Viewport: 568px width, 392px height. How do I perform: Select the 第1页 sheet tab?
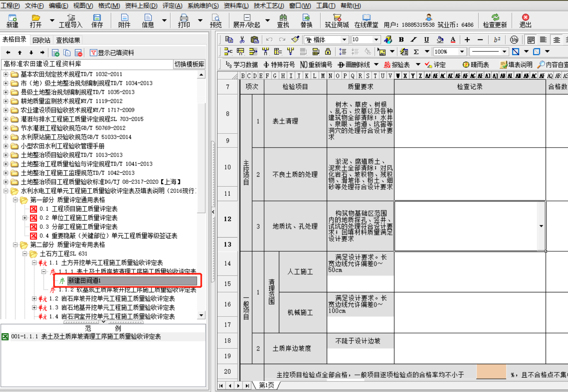(266, 385)
